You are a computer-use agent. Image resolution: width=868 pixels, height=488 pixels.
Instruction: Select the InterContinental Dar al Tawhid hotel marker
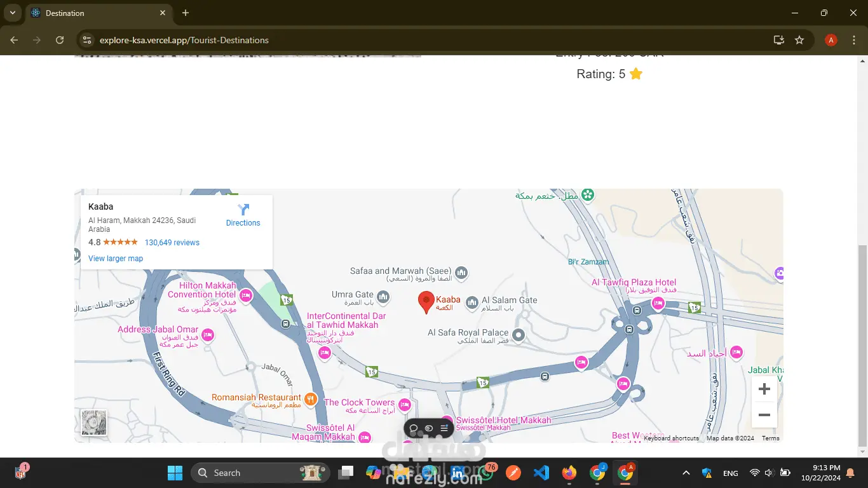coord(325,353)
